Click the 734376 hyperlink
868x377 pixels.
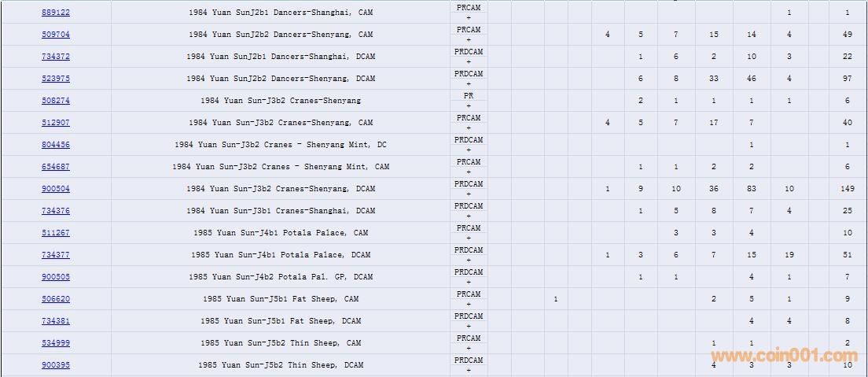click(56, 211)
